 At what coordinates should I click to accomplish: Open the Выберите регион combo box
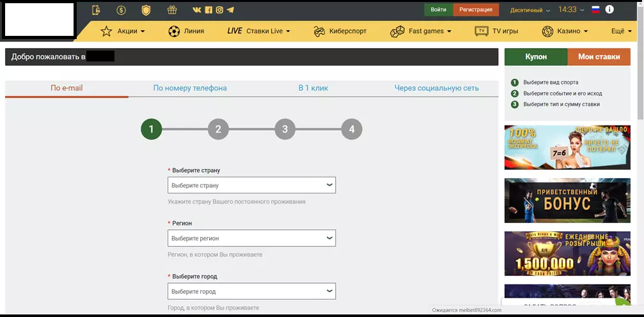click(252, 238)
